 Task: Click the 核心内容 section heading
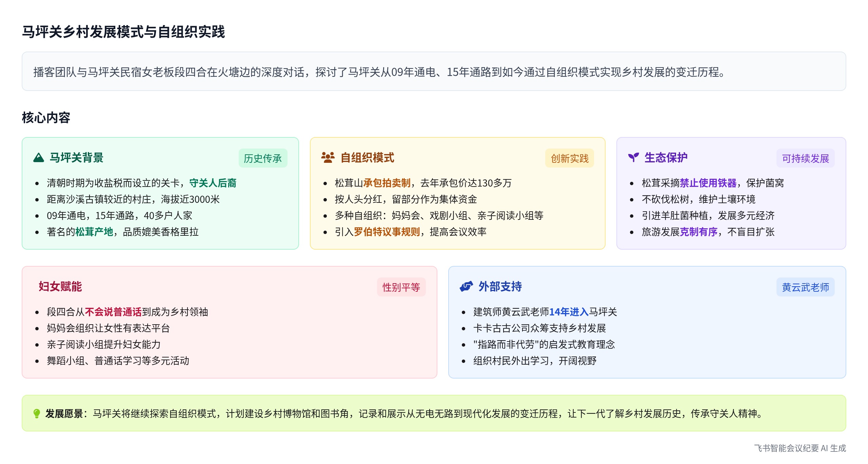click(x=46, y=118)
